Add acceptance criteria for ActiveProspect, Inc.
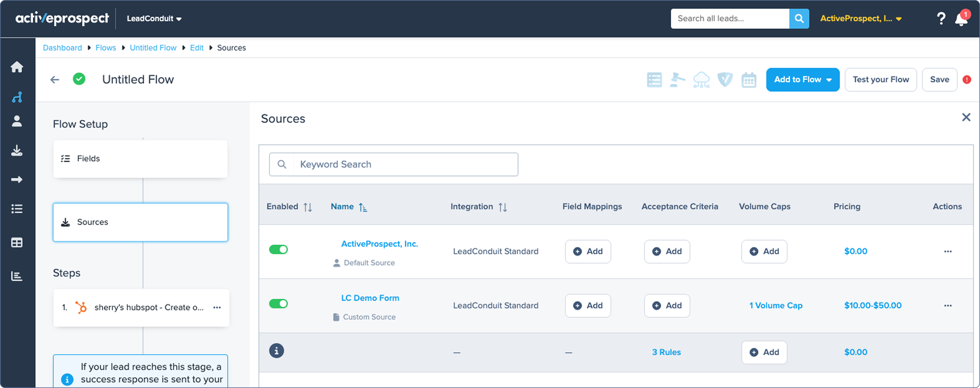This screenshot has height=388, width=980. (x=667, y=251)
